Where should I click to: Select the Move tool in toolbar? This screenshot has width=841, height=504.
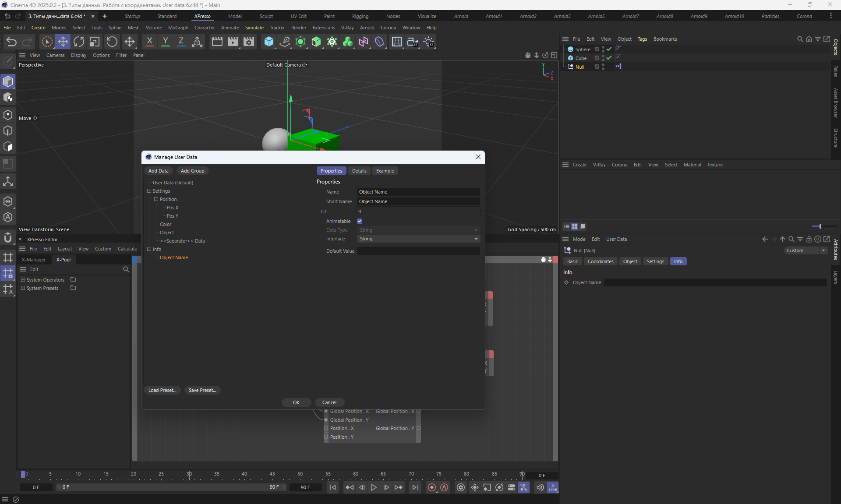[63, 42]
